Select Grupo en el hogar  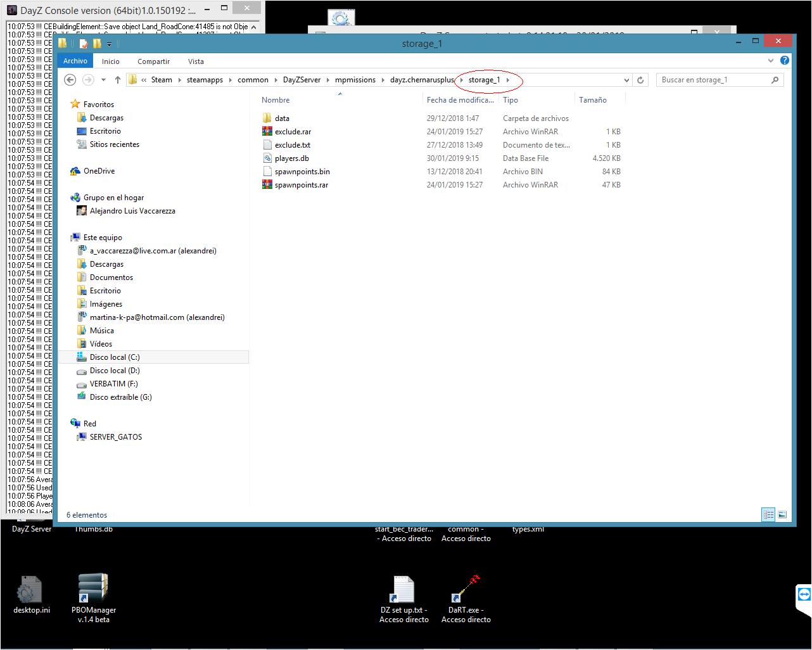point(113,198)
